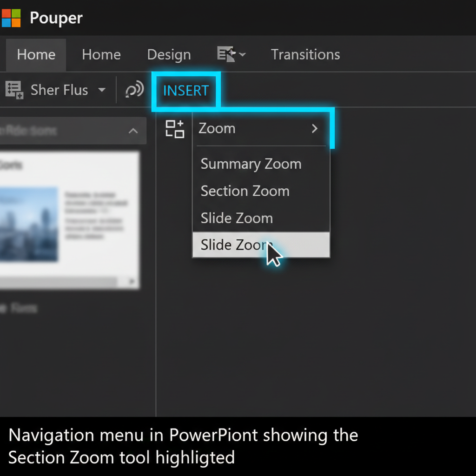476x476 pixels.
Task: Click the Microsoft logo in the title bar
Action: click(11, 18)
